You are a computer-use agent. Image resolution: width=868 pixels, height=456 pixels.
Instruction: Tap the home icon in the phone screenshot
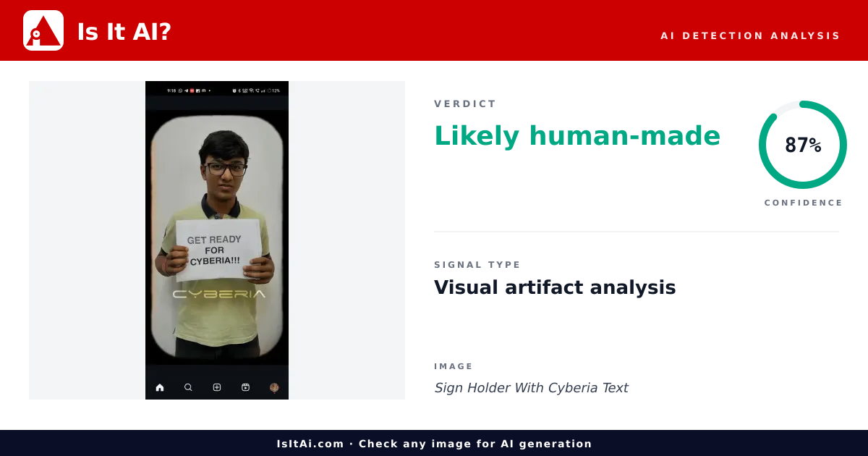(x=160, y=387)
